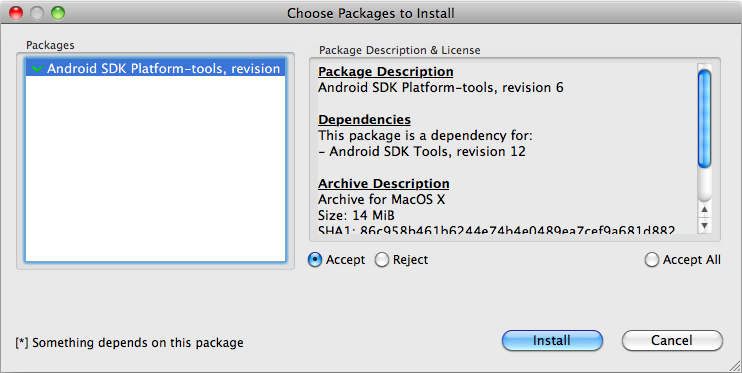The width and height of the screenshot is (742, 373).
Task: Click empty area in the Packages list
Action: [155, 169]
